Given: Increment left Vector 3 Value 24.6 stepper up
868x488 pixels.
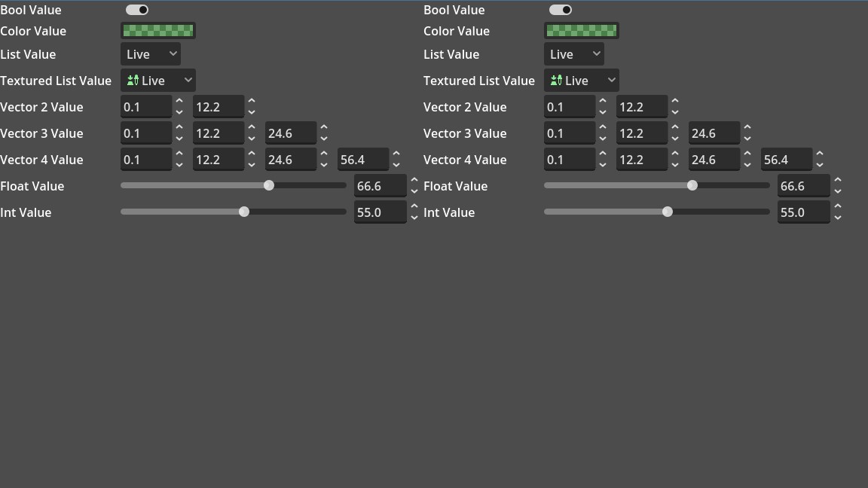Looking at the screenshot, I should pos(324,128).
